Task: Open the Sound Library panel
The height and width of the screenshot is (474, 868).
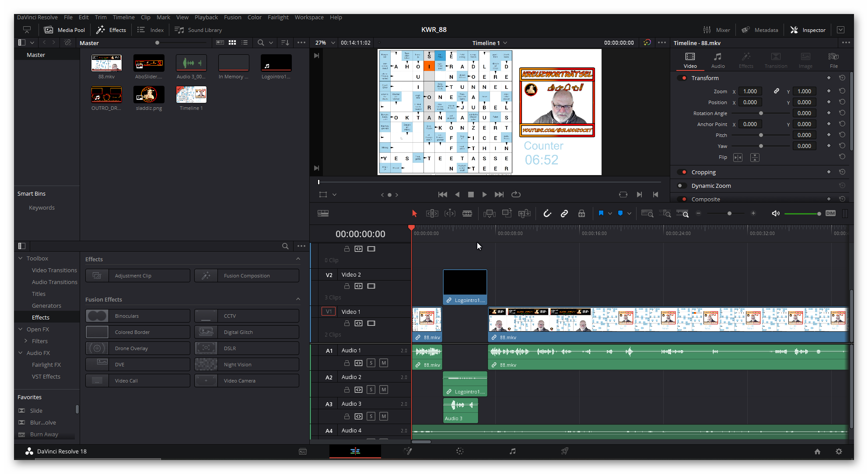Action: pyautogui.click(x=198, y=30)
